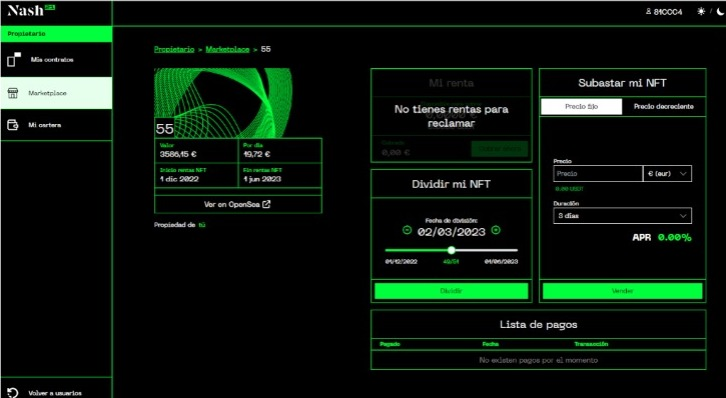Open the Marketplace breadcrumb link
Viewport: 726px width, 398px height.
pos(227,50)
